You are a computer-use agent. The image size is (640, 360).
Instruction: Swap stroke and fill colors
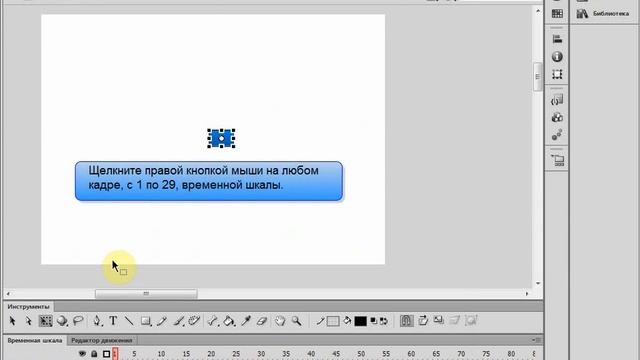[x=384, y=321]
